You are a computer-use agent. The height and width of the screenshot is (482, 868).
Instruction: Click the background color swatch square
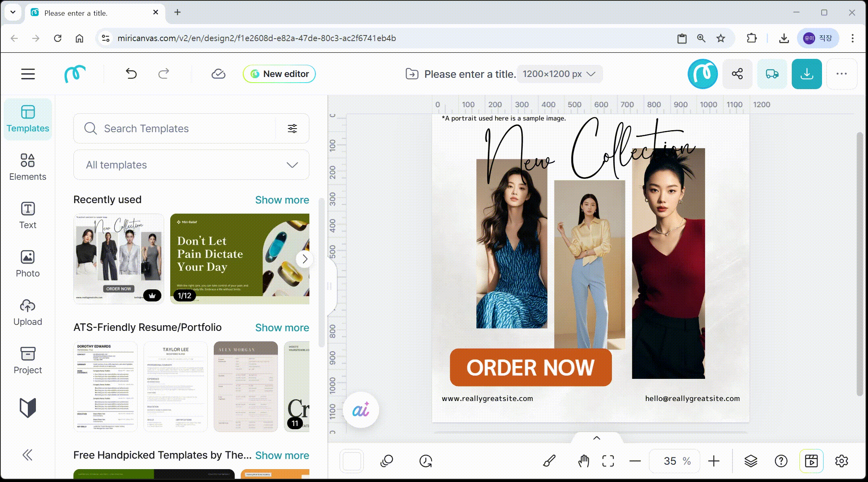coord(352,461)
